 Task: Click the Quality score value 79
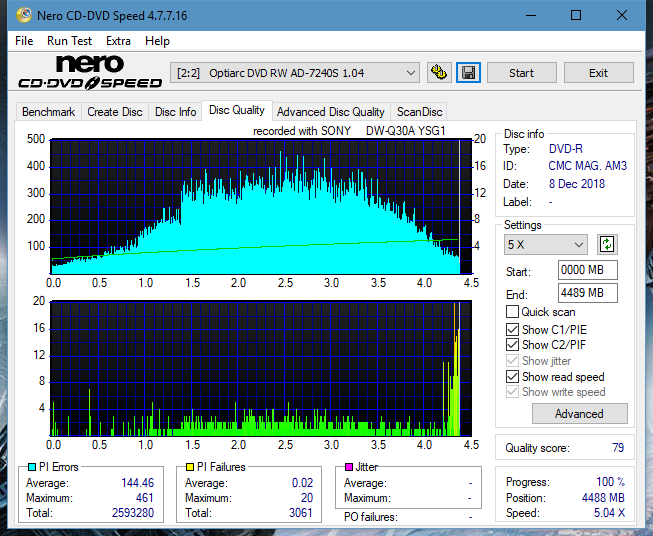click(x=618, y=448)
